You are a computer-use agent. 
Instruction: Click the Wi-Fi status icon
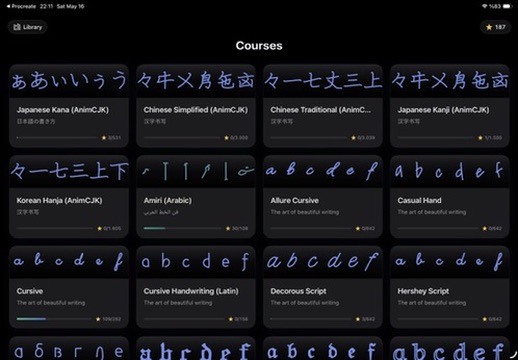pyautogui.click(x=485, y=6)
